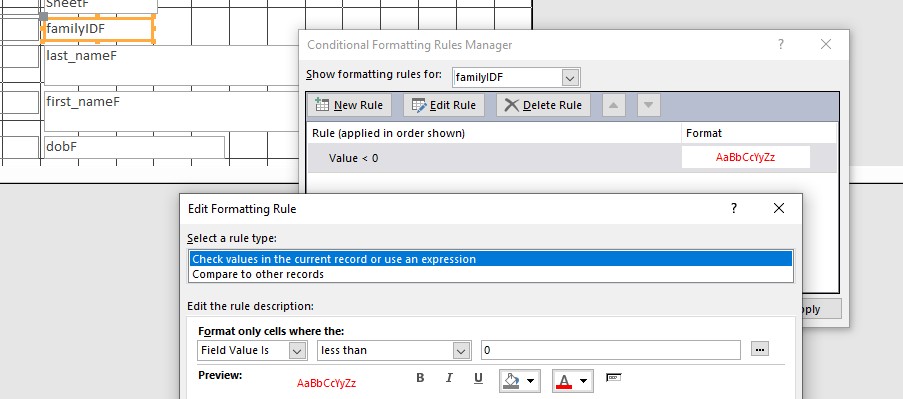Apply background fill color bucket

tap(511, 381)
